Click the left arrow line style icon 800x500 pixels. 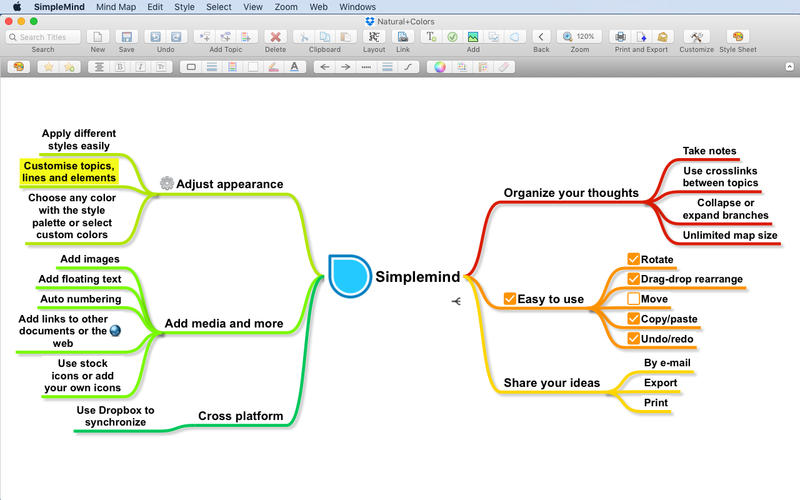point(324,67)
